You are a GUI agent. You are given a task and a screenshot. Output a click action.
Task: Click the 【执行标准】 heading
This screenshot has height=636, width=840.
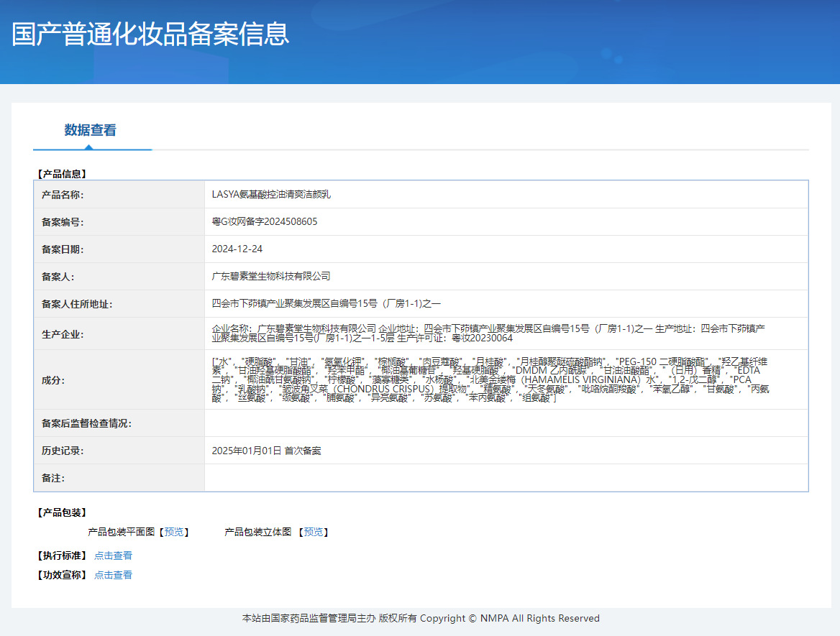[62, 556]
